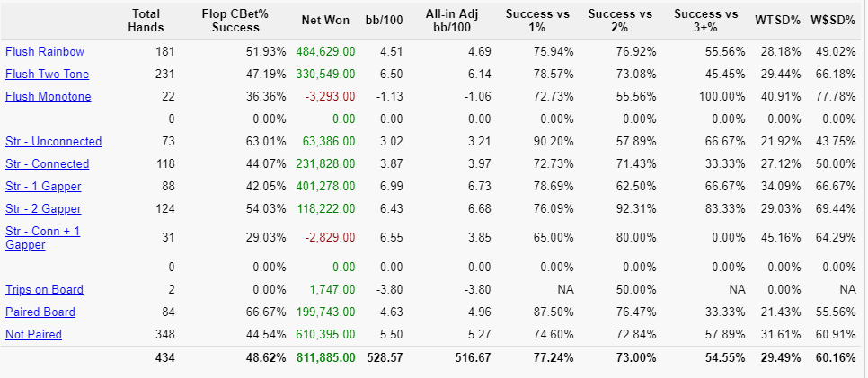Open the Flush Monotone row link
This screenshot has width=868, height=378.
click(x=48, y=97)
